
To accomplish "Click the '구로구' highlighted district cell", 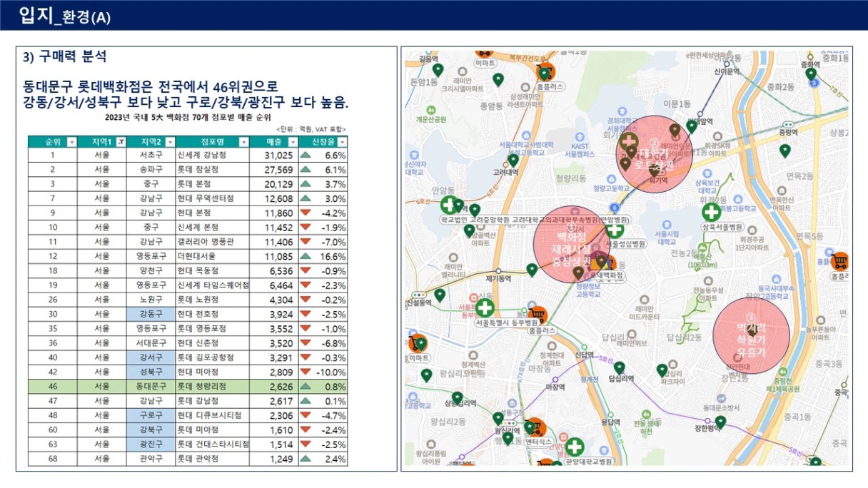I will click(x=151, y=415).
